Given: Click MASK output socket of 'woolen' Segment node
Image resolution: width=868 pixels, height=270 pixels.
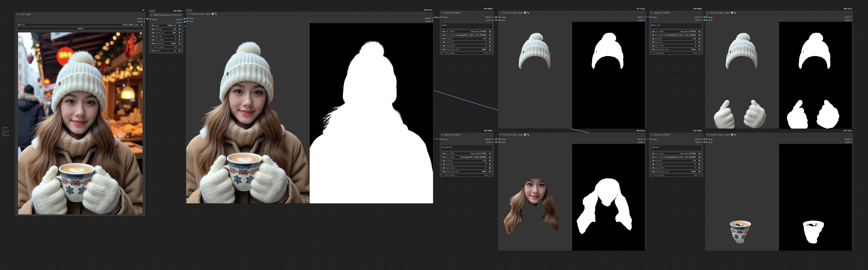Looking at the screenshot, I should tap(493, 20).
